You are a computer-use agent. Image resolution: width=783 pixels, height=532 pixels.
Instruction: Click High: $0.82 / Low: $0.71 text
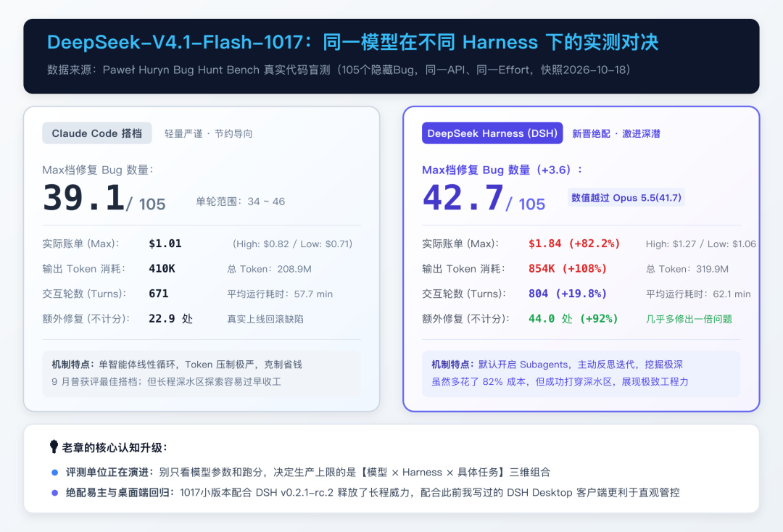293,244
